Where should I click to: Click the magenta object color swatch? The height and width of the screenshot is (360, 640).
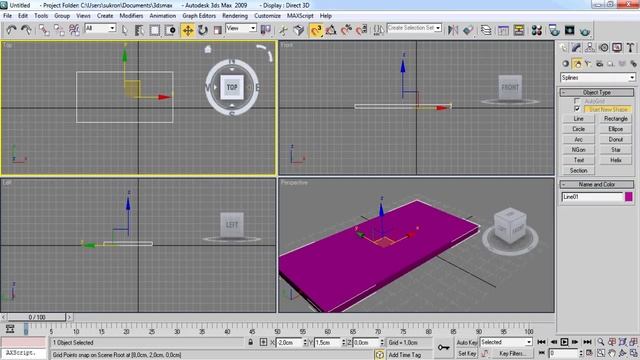pyautogui.click(x=629, y=197)
